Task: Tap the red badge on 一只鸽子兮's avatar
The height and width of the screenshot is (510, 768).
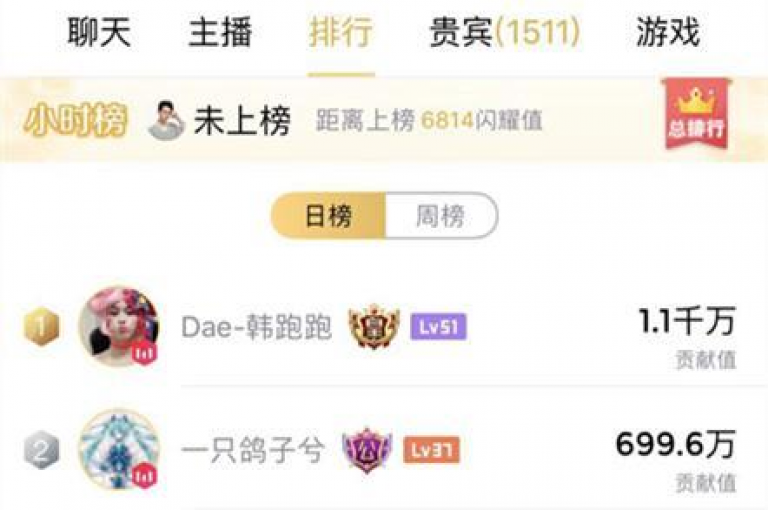Action: (x=144, y=476)
